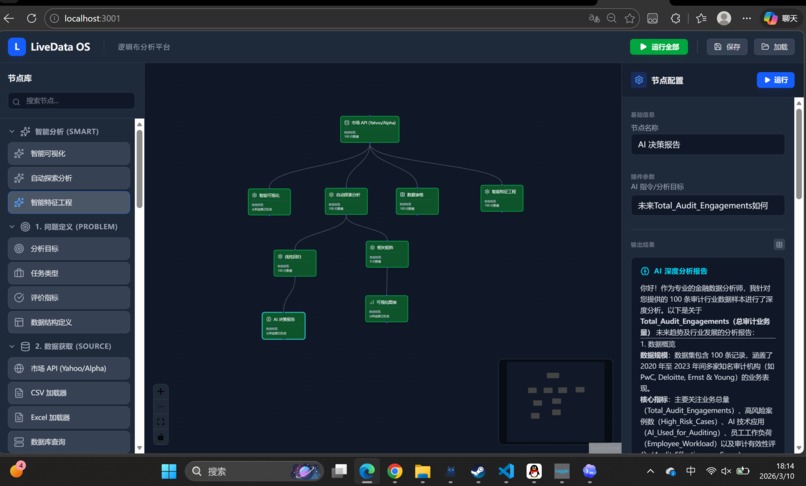Open Copilot chat (聊天) in browser

click(780, 19)
